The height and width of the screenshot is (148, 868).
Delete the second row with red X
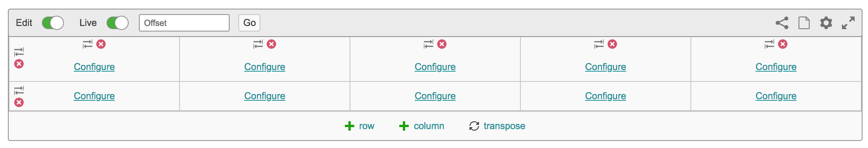click(19, 102)
